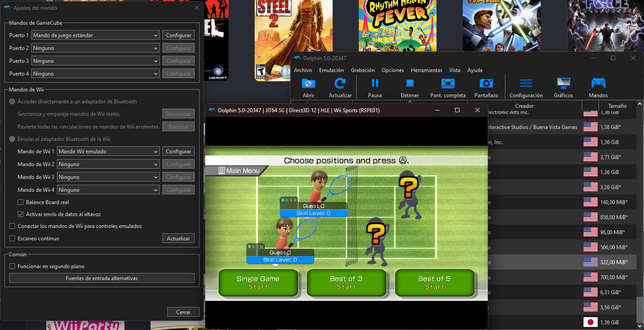Click the US flag beside 856,00 MiB*
The width and height of the screenshot is (644, 330).
click(x=590, y=217)
